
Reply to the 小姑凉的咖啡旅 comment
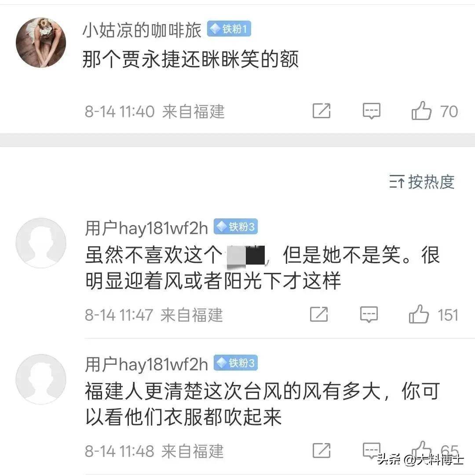(372, 111)
